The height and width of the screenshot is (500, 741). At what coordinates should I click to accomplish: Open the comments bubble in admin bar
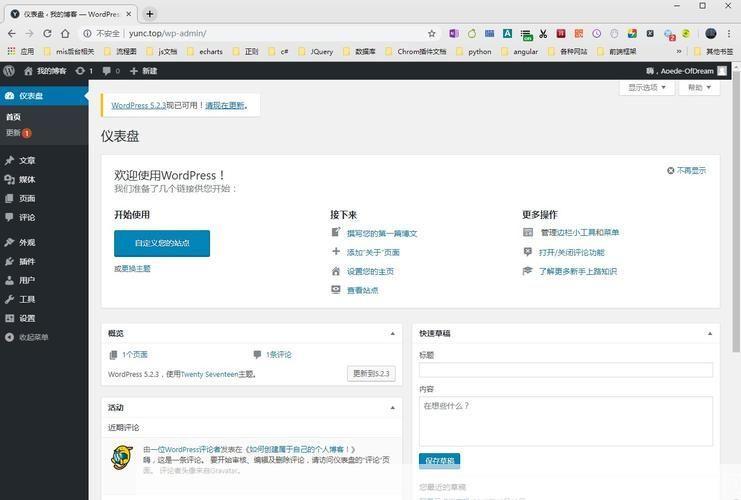[x=111, y=71]
